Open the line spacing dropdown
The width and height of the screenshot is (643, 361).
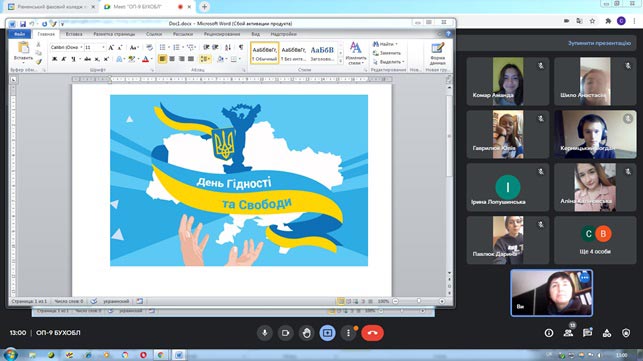(x=205, y=59)
